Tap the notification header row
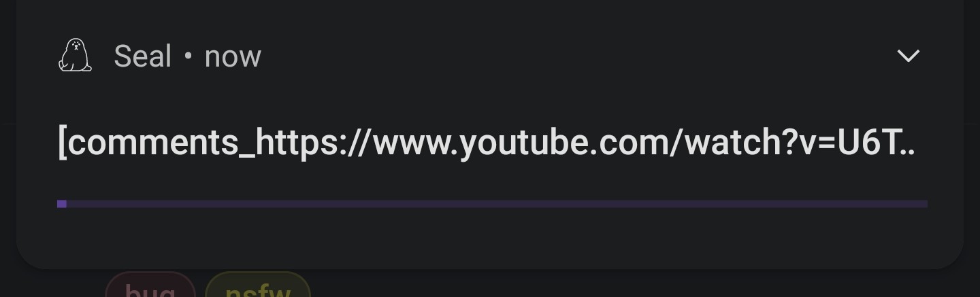 [490, 56]
